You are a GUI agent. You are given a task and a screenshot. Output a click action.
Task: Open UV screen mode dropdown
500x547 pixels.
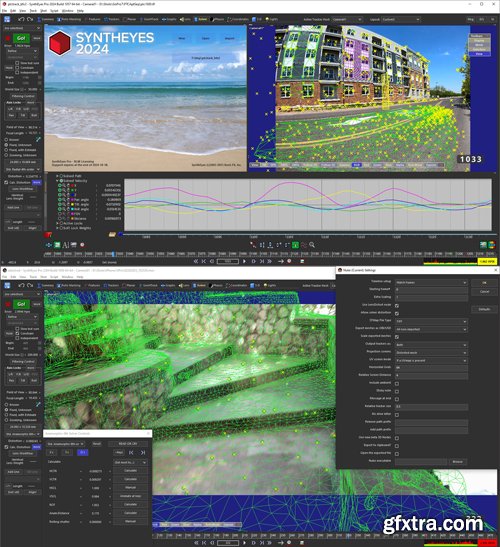click(x=431, y=360)
